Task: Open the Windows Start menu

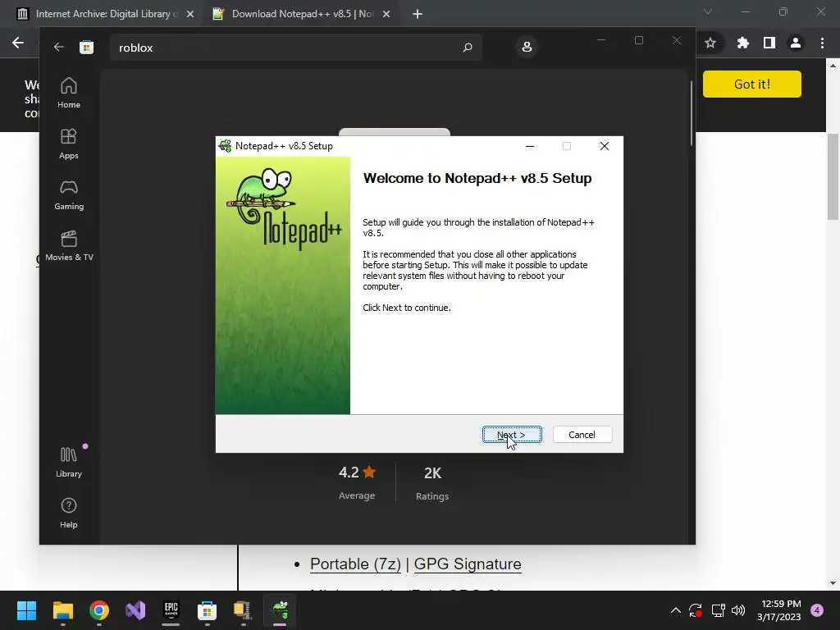Action: point(26,610)
